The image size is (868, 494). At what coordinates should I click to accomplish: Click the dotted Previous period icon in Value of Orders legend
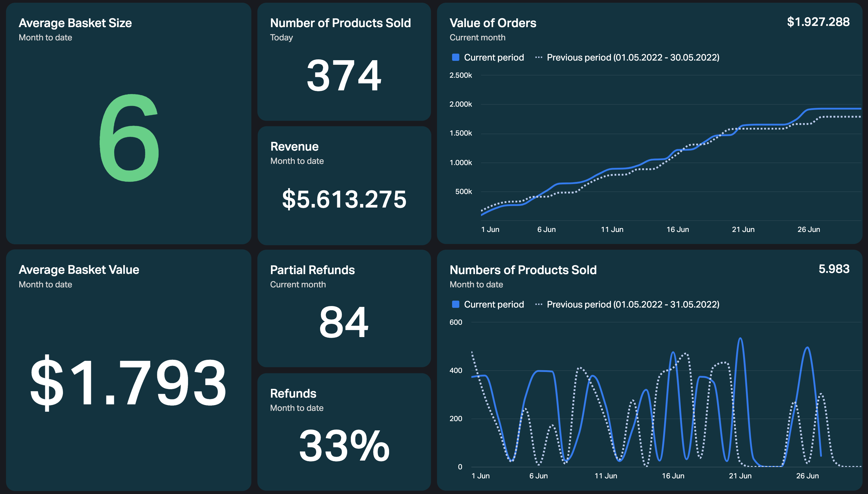(538, 57)
